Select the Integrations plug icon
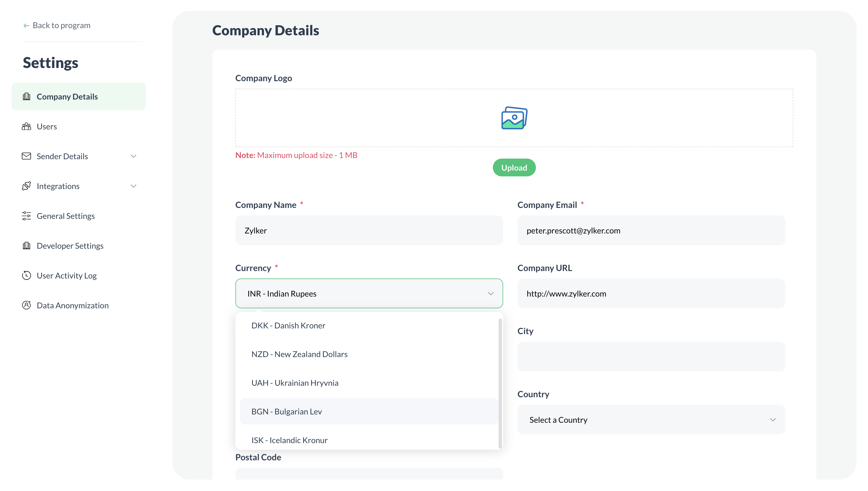The width and height of the screenshot is (868, 491). [x=27, y=186]
